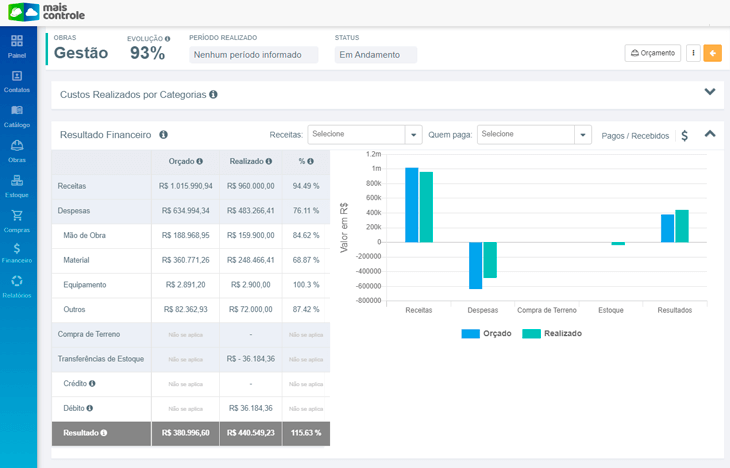The height and width of the screenshot is (468, 730).
Task: Click the Resultado Financeiro info icon
Action: [x=163, y=134]
